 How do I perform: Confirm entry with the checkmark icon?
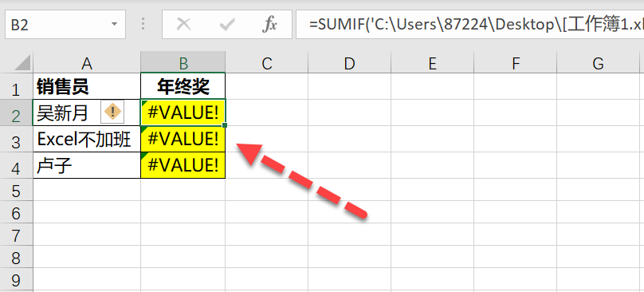(226, 25)
